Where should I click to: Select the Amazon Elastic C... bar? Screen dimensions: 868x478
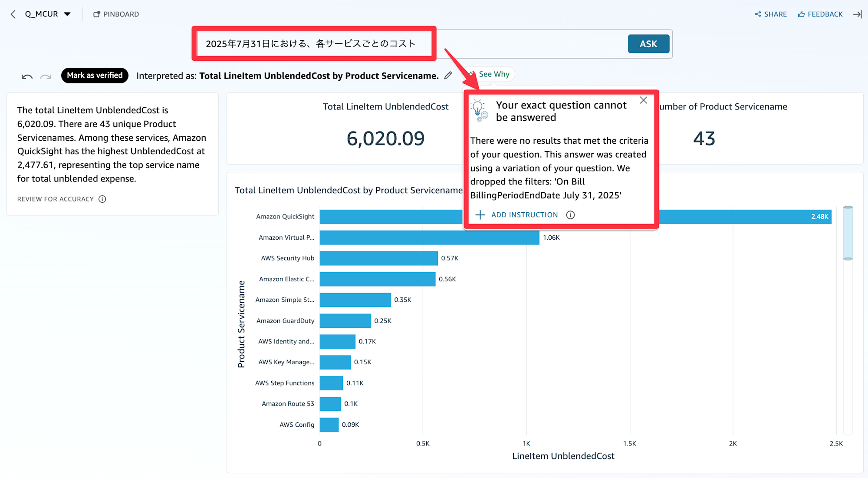point(378,279)
